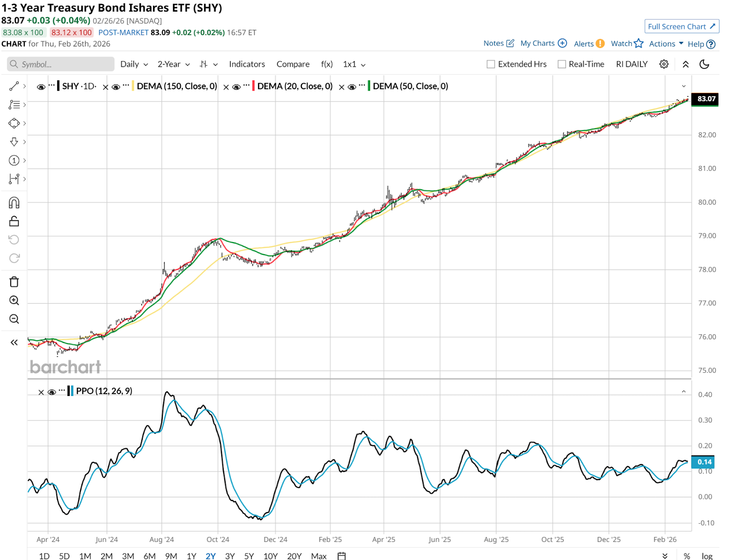Select the trend line drawing tool
Screen dimensions: 744x560
pyautogui.click(x=14, y=86)
